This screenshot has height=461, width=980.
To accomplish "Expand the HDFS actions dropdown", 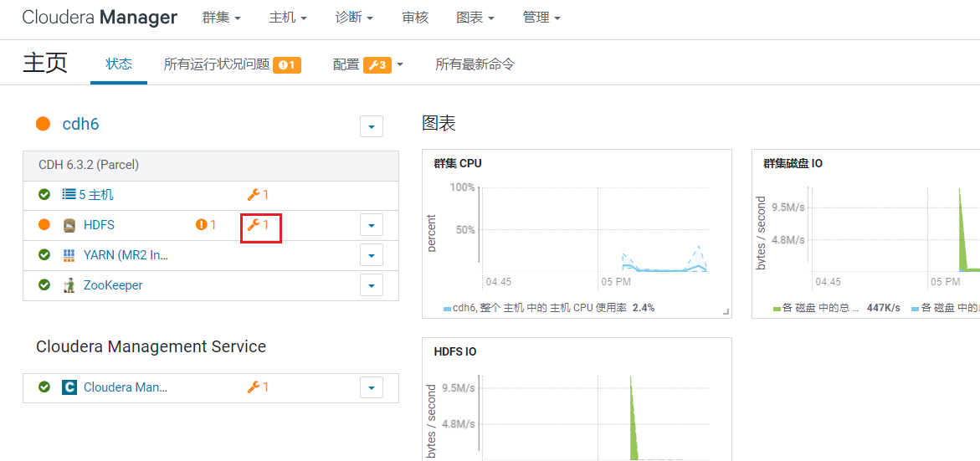I will coord(372,225).
